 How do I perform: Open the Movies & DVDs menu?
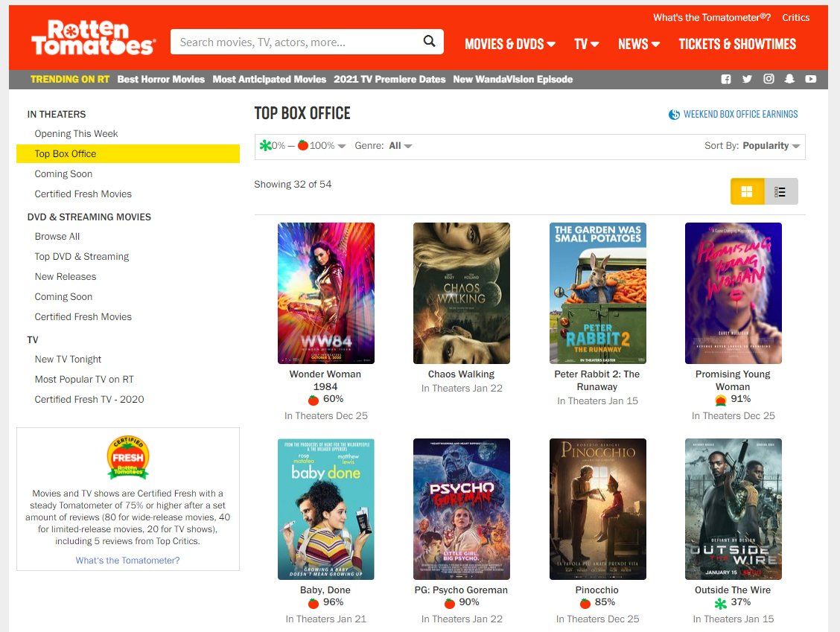coord(509,44)
